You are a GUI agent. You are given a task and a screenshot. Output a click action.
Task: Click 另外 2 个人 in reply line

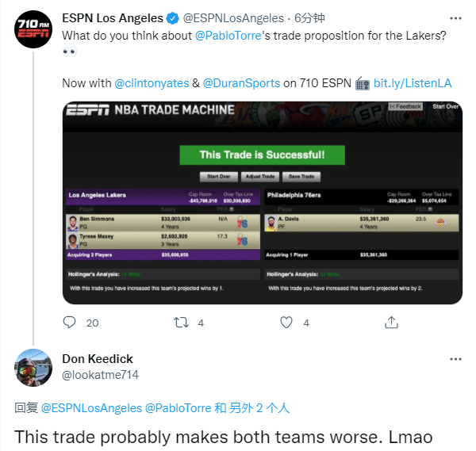pyautogui.click(x=259, y=408)
